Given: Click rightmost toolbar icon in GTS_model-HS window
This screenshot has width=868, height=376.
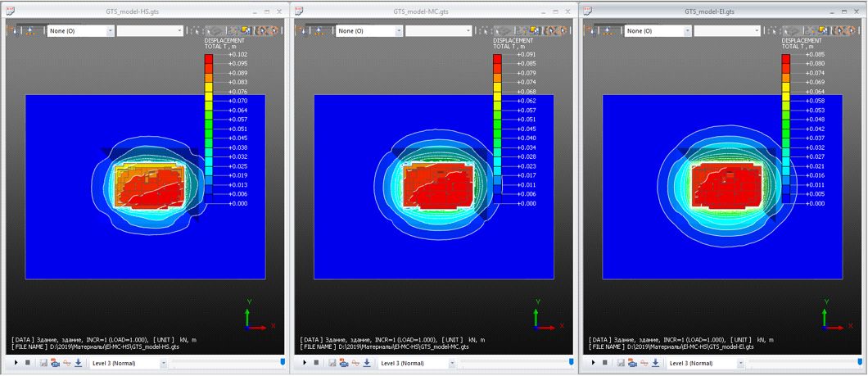Looking at the screenshot, I should tap(273, 30).
